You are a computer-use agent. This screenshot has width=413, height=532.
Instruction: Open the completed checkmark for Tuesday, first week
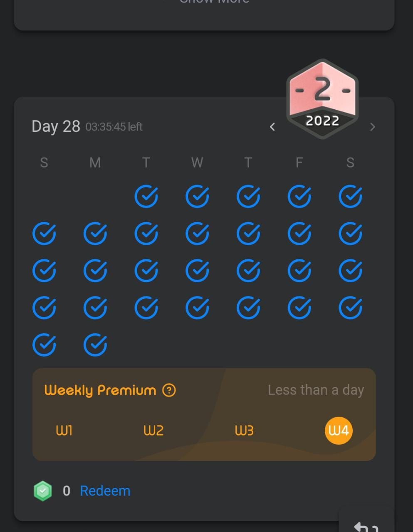click(146, 197)
